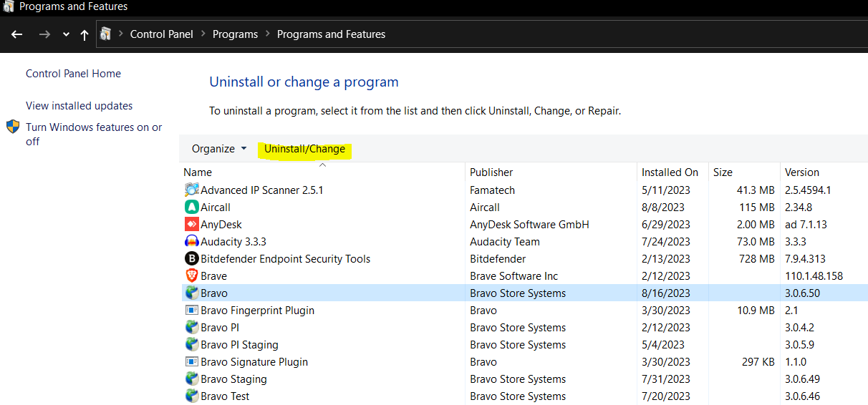868x405 pixels.
Task: Expand chevron after Programs in breadcrumb
Action: 268,34
